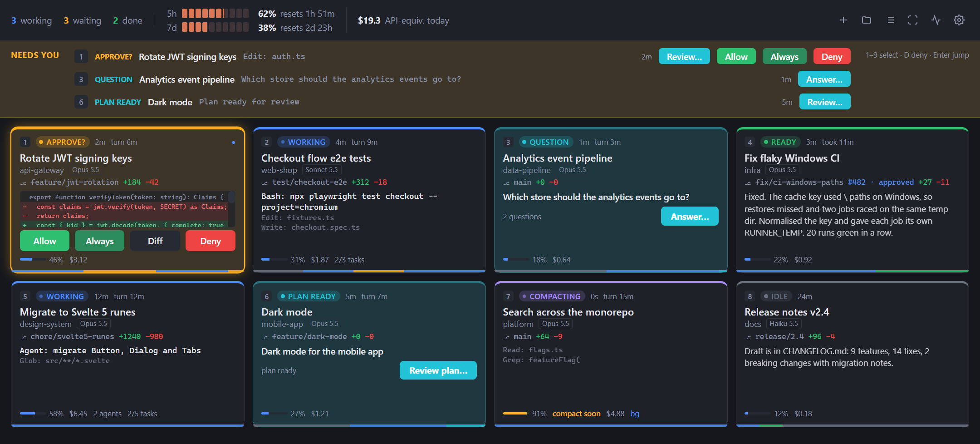Screen dimensions: 980x444
Task: Click the 7d usage bar
Action: click(215, 27)
